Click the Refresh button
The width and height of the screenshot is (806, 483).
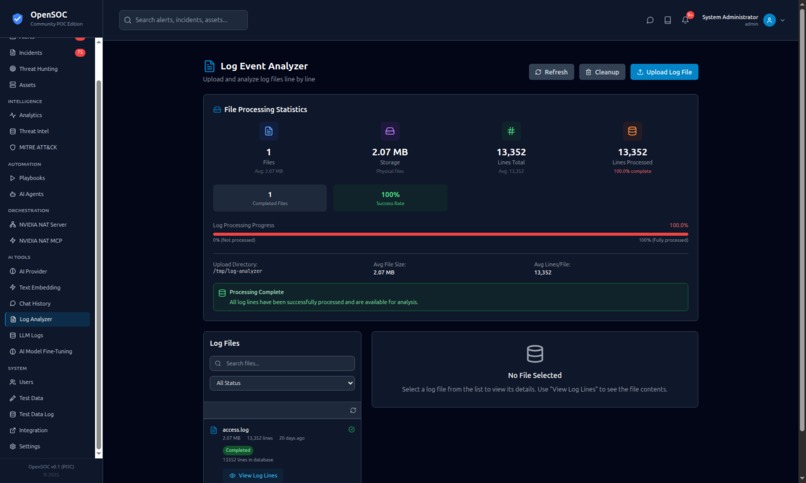coord(551,72)
